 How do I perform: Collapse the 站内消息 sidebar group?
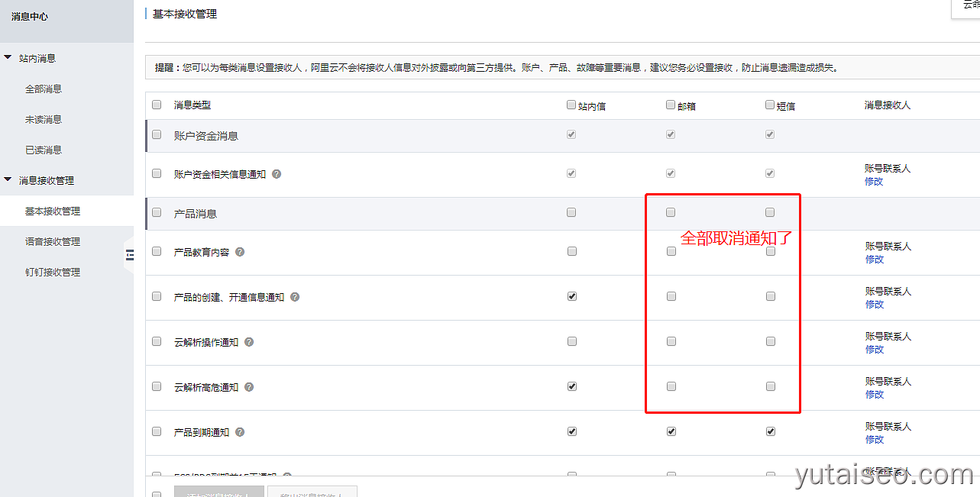8,57
